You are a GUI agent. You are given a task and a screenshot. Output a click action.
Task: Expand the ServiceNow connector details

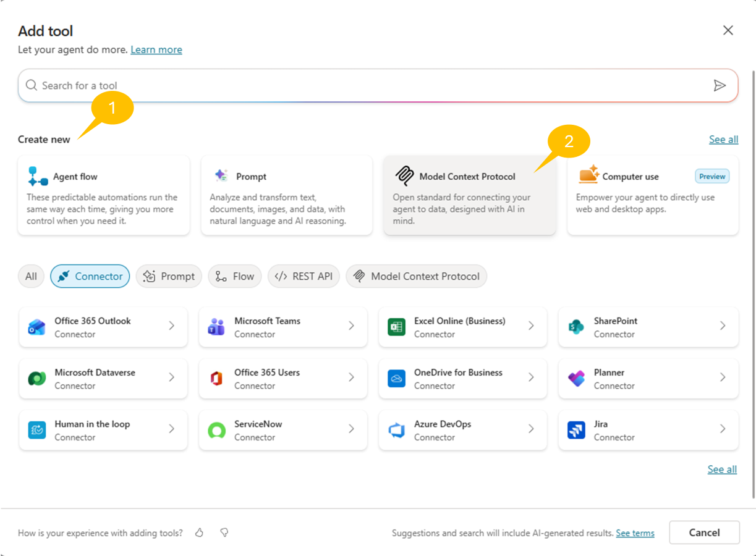pos(351,430)
